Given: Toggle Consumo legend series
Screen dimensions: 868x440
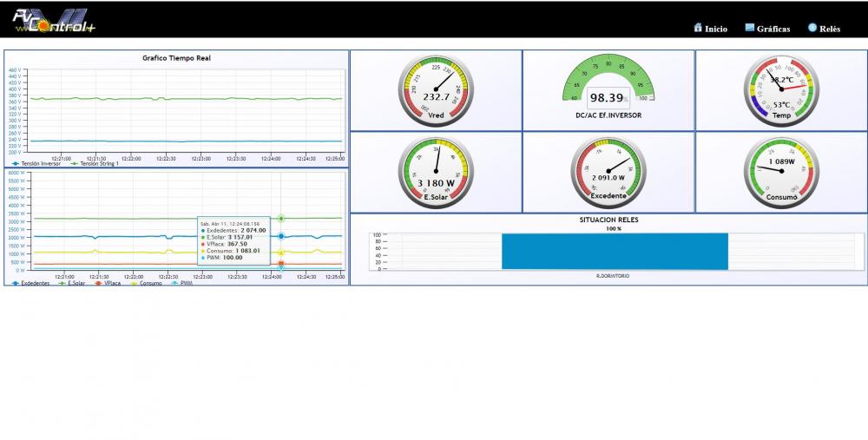Looking at the screenshot, I should click(x=146, y=284).
